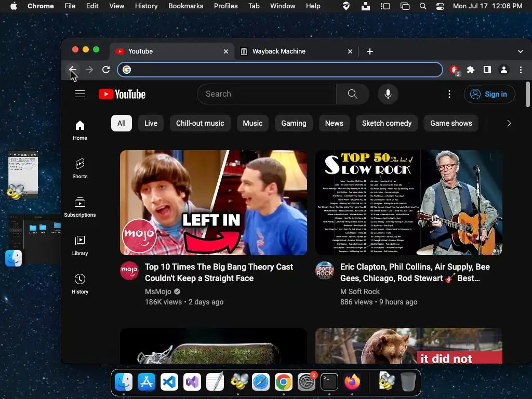Open the Profiles menu

click(225, 6)
